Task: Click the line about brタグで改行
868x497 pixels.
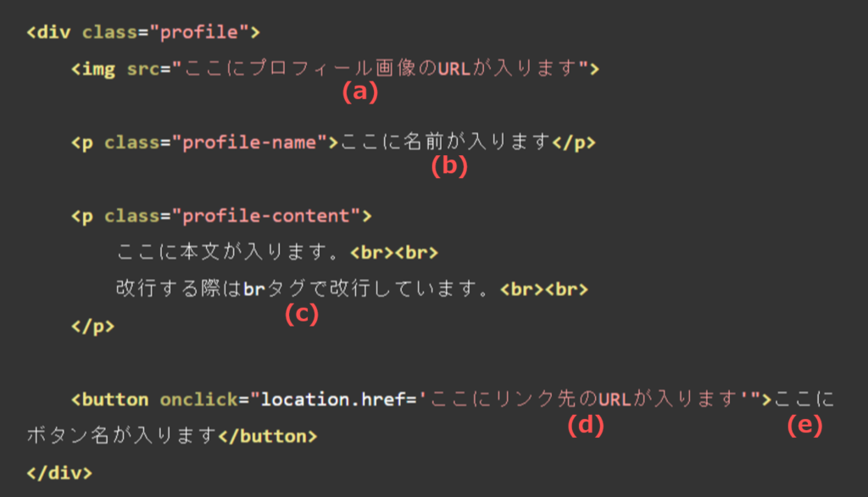Action: [x=303, y=288]
